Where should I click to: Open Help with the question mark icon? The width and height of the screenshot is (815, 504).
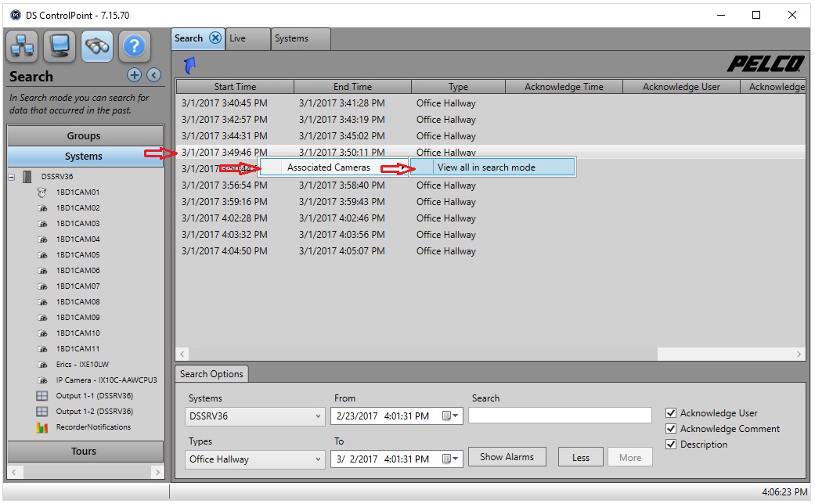tap(134, 46)
